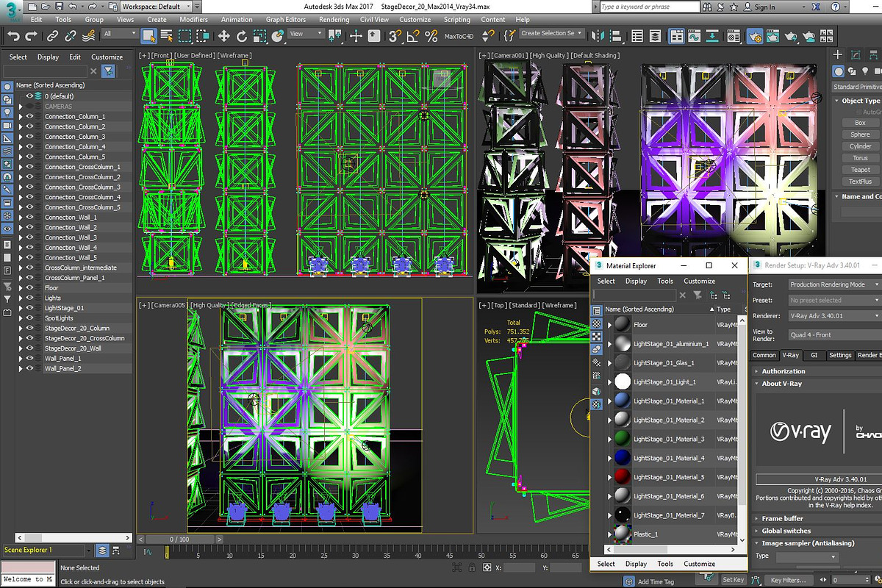Activate the Select Object tool
This screenshot has height=588, width=882.
(x=149, y=35)
